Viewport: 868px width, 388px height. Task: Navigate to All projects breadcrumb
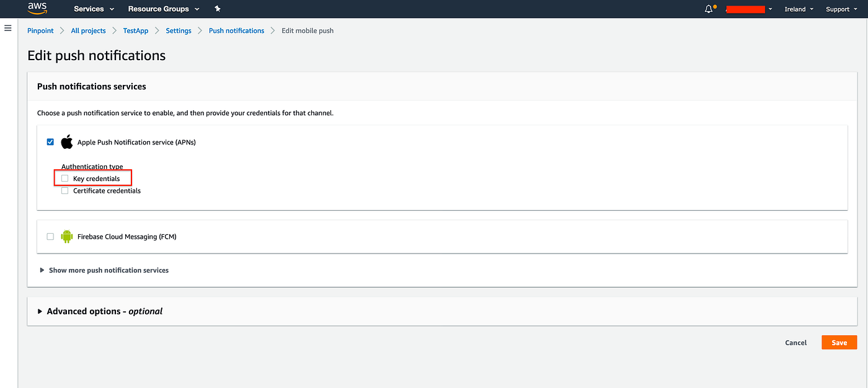pyautogui.click(x=88, y=30)
